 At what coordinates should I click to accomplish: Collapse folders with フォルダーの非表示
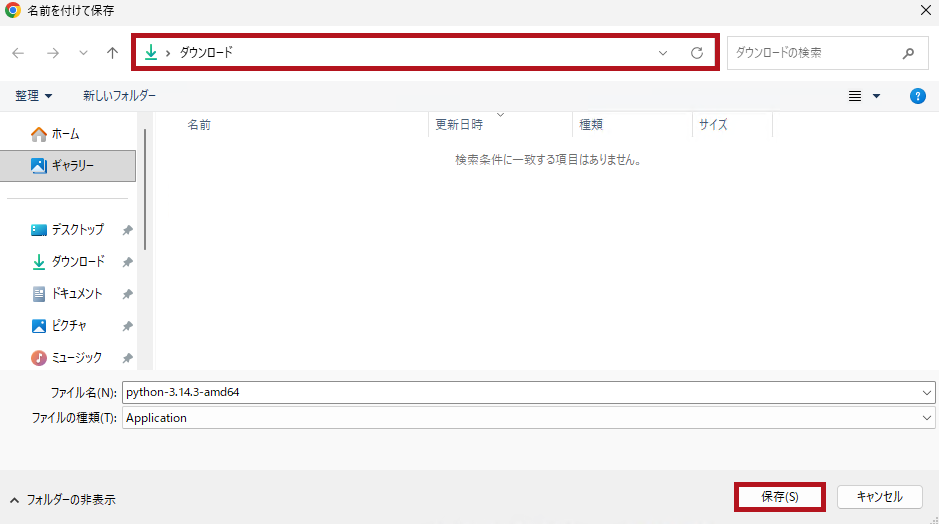tap(62, 499)
